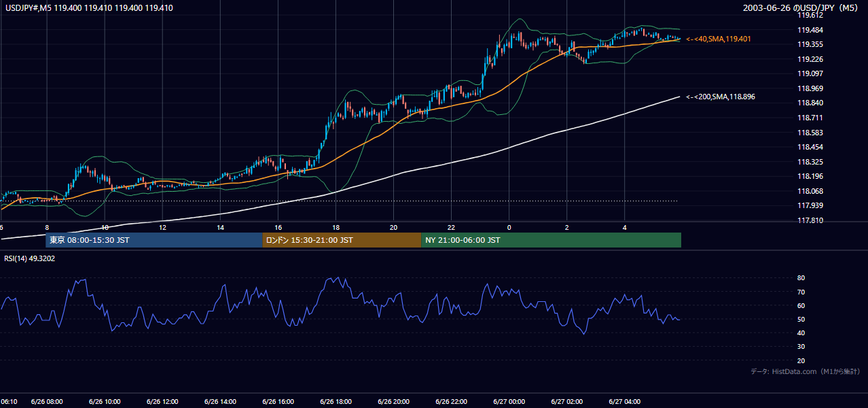Click the RSI scale value 30
Image resolution: width=868 pixels, height=408 pixels.
[x=801, y=347]
